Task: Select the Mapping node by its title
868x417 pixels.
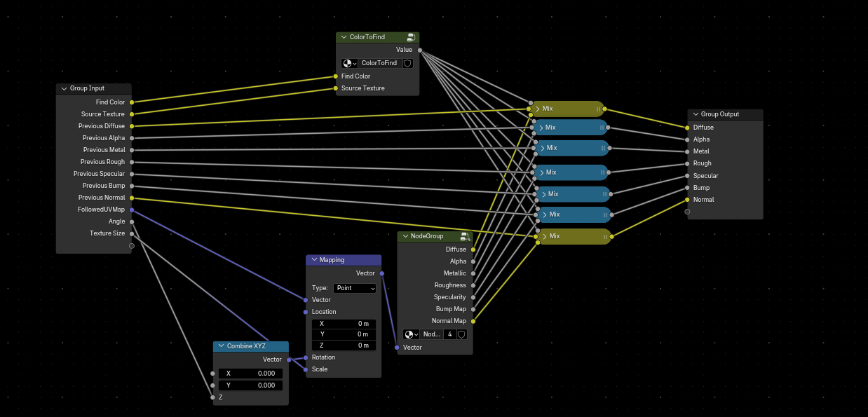Action: point(332,260)
